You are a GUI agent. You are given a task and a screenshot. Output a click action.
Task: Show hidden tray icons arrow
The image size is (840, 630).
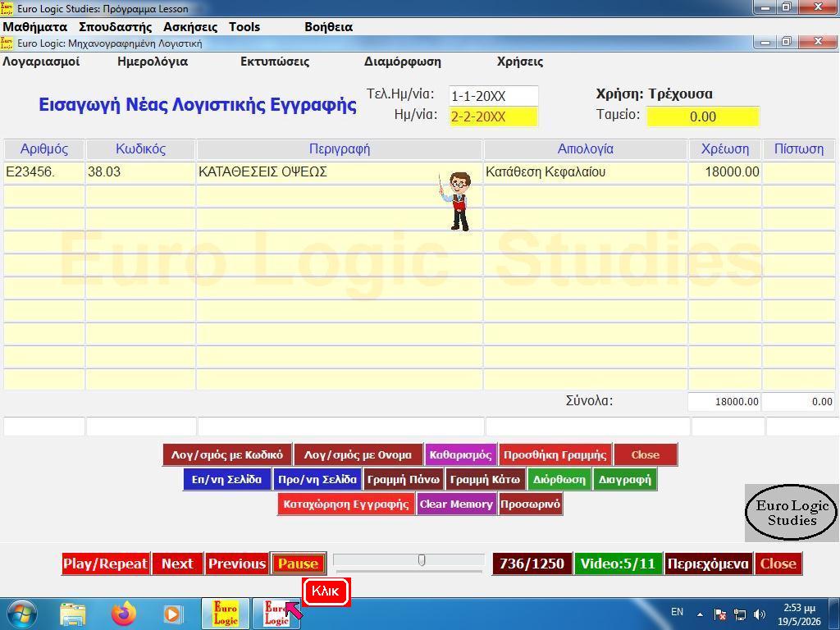(700, 614)
